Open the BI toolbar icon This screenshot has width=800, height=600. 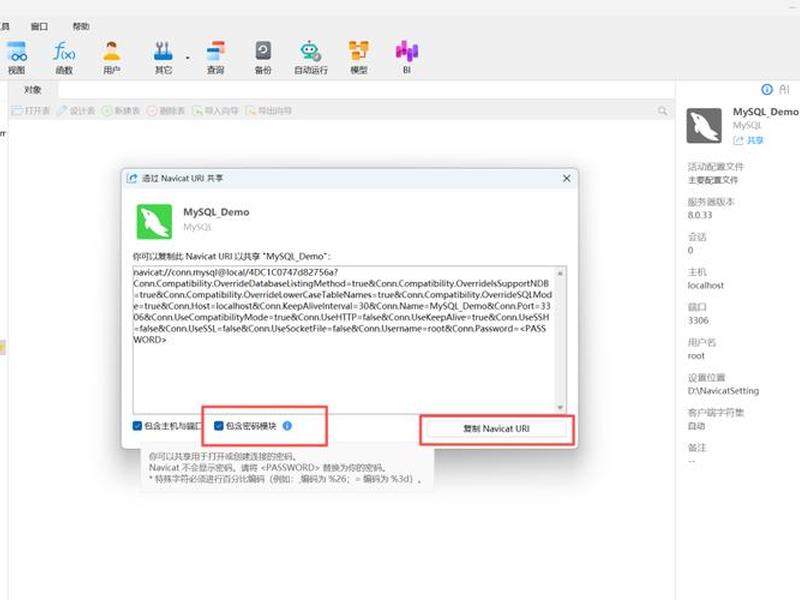click(x=407, y=57)
